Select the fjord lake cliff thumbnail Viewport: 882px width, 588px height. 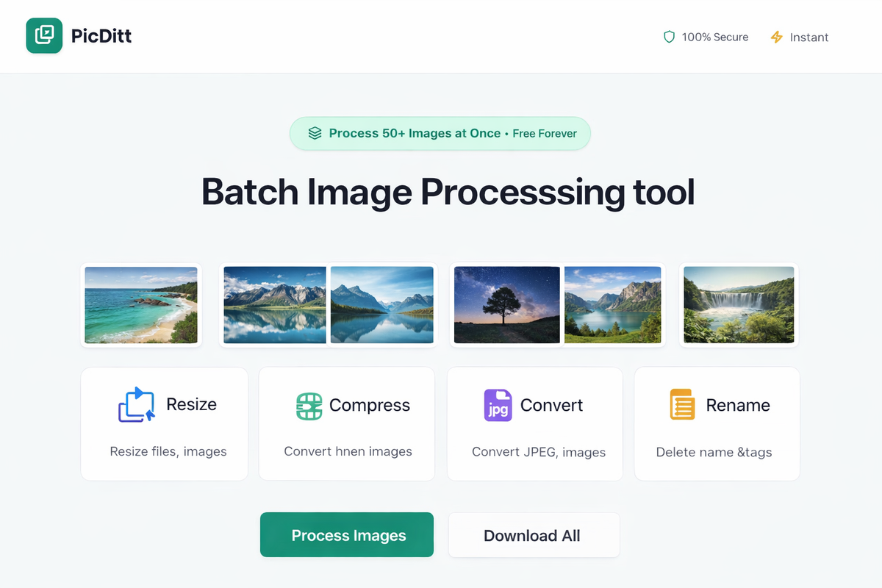[613, 305]
